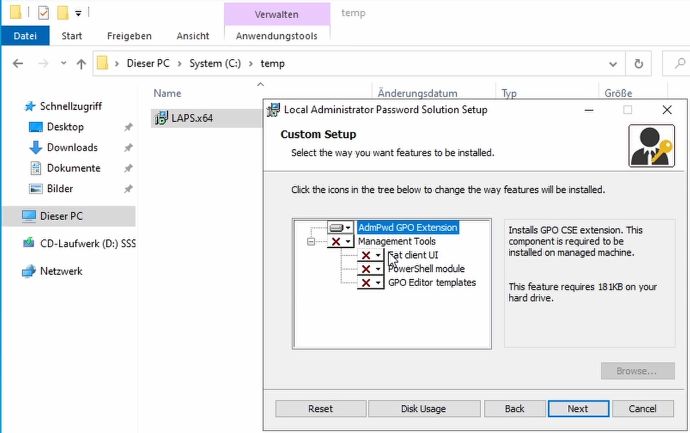Screen dimensions: 690x433
Task: Open GPO Editor templates install-state dropdown
Action: point(371,283)
